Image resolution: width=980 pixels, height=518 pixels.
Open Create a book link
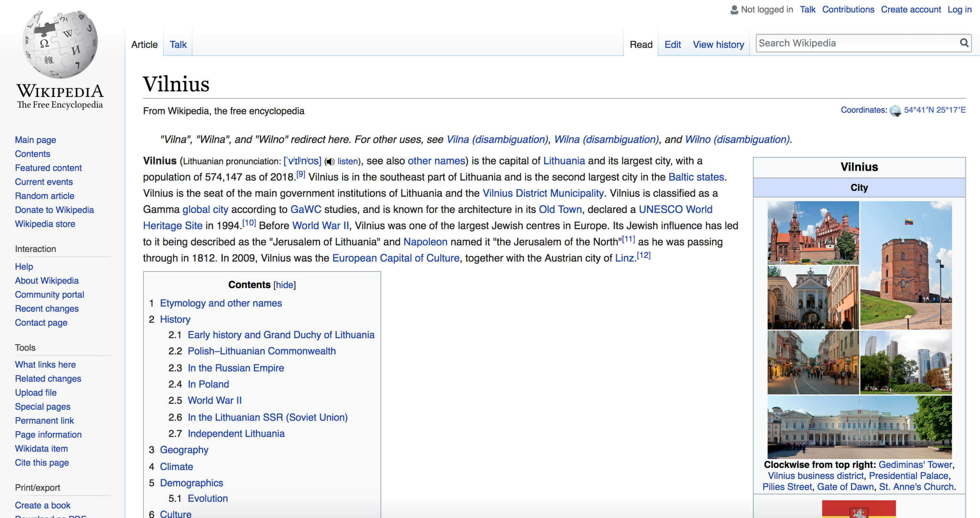point(42,505)
